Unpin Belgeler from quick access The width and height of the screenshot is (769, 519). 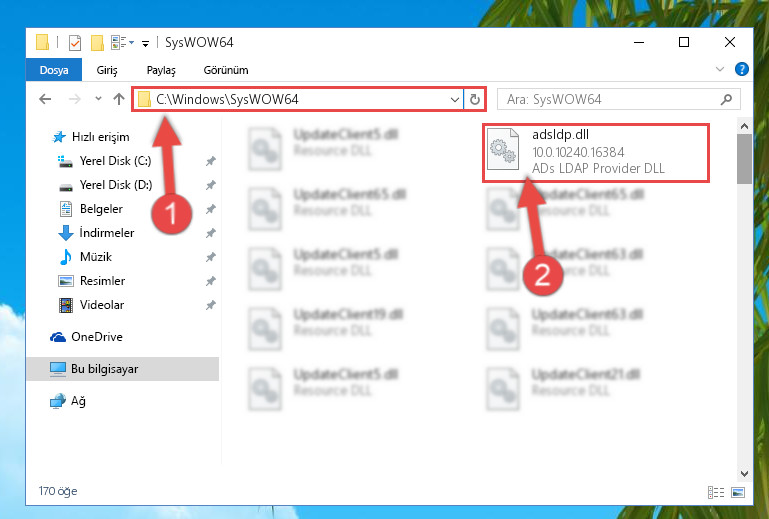tap(210, 209)
